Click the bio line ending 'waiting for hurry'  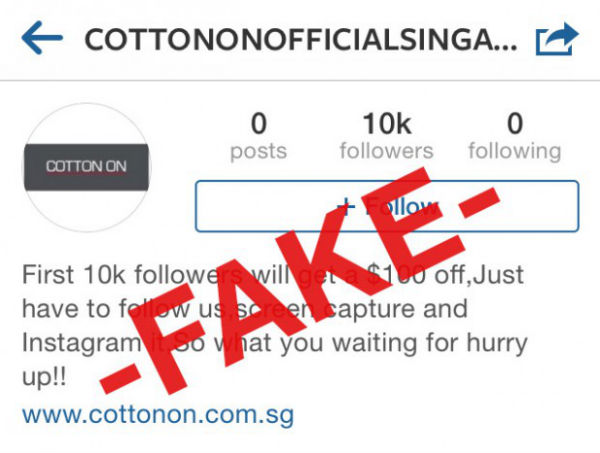[x=275, y=343]
